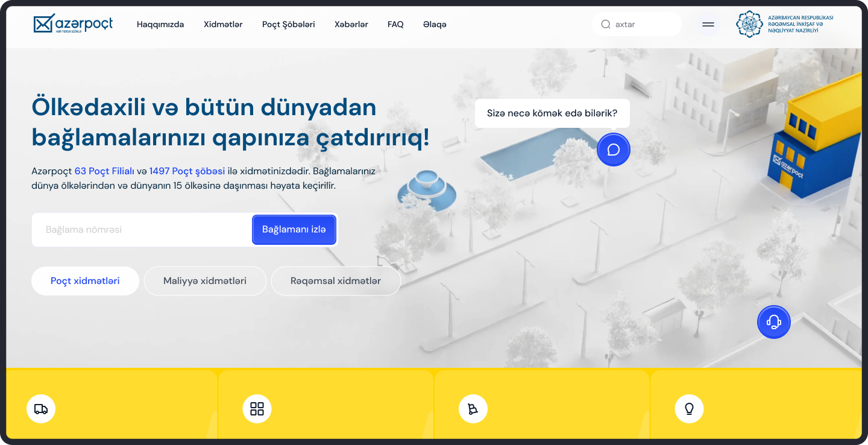Click the axtar search field
Screen dimensions: 868x445
(x=637, y=25)
